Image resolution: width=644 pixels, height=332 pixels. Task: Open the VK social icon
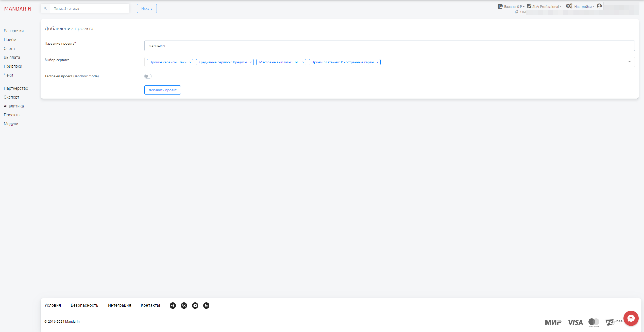pyautogui.click(x=184, y=305)
